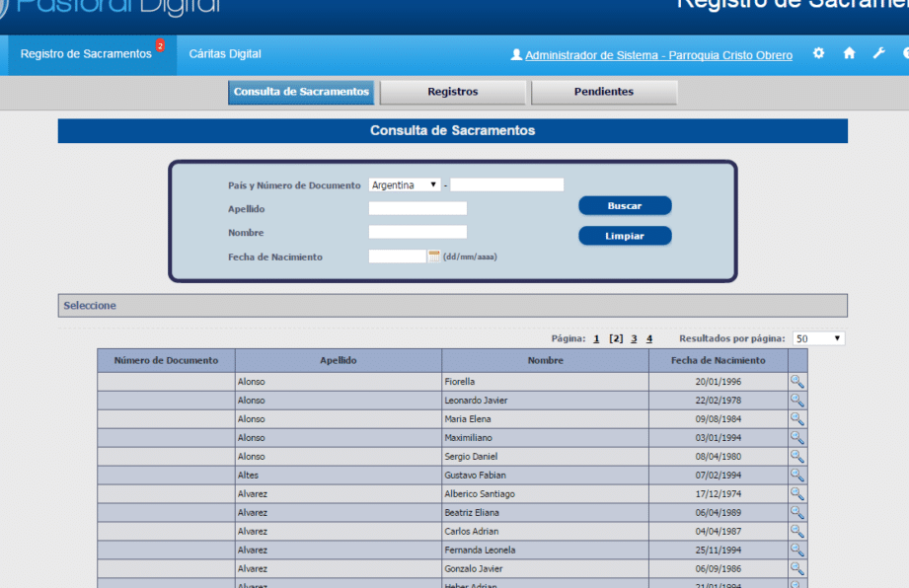Open calendar picker for Fecha de Nacimiento

coord(433,257)
